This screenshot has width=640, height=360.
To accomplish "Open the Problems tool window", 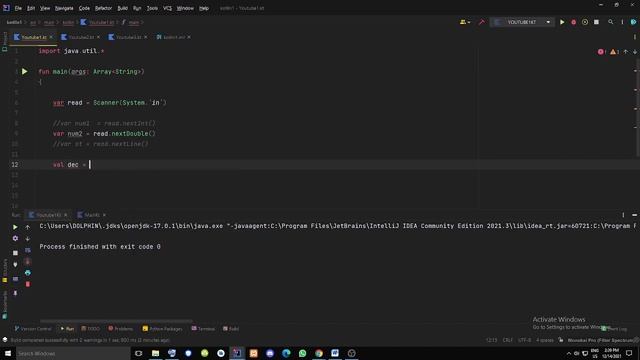I will [121, 329].
